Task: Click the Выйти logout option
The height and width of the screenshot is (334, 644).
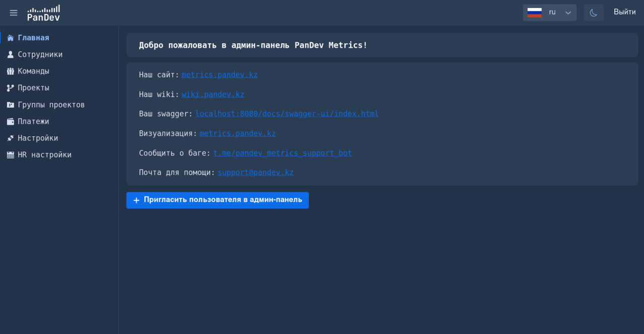Action: 624,12
